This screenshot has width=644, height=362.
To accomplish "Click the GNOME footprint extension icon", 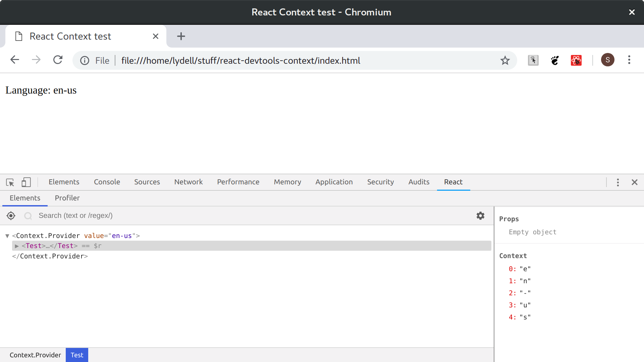I will (x=554, y=60).
